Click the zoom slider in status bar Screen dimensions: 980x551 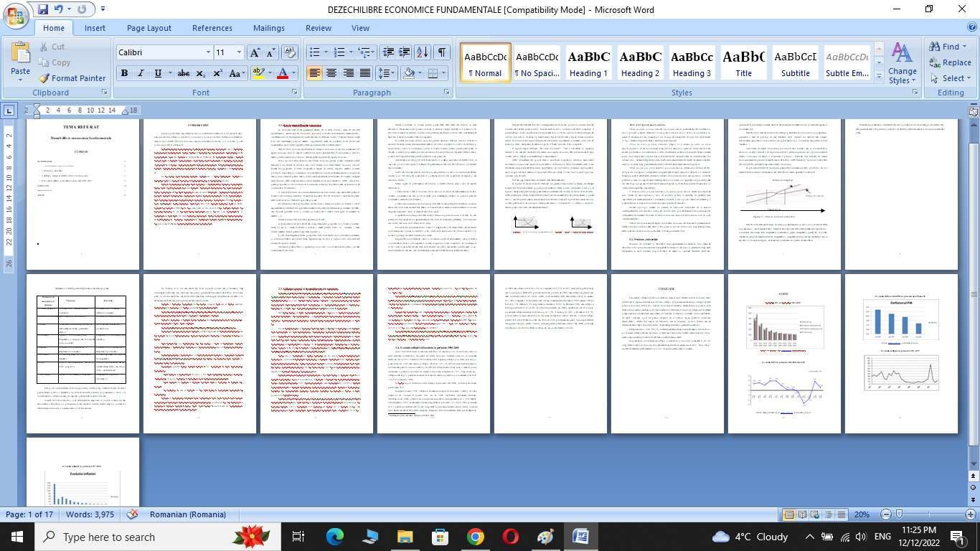tap(900, 514)
